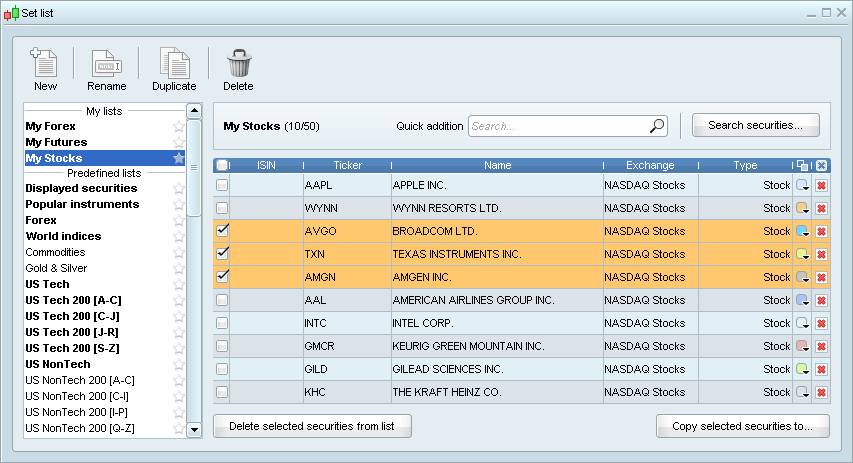The width and height of the screenshot is (853, 463).
Task: Click GILEAD SCIENCES INC. name cell
Action: 497,369
